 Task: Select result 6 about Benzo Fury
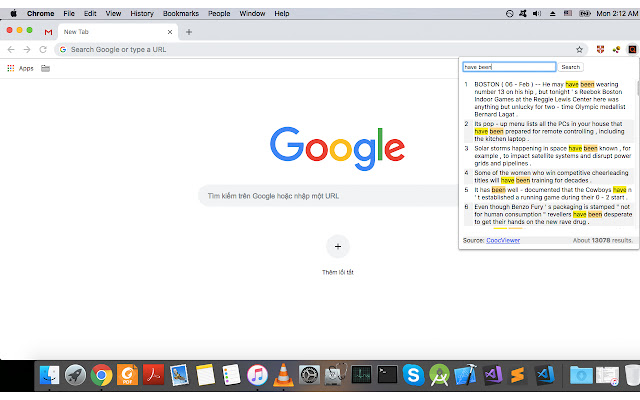(549, 214)
